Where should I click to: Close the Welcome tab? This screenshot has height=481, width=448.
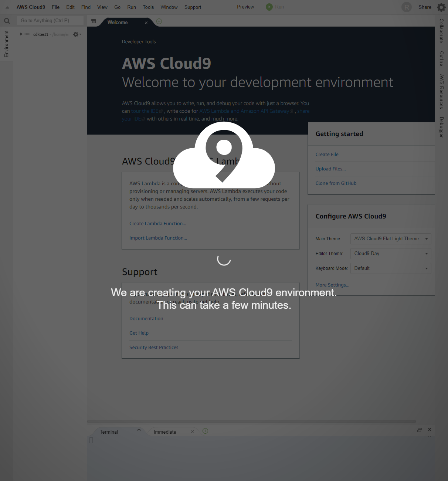click(146, 23)
